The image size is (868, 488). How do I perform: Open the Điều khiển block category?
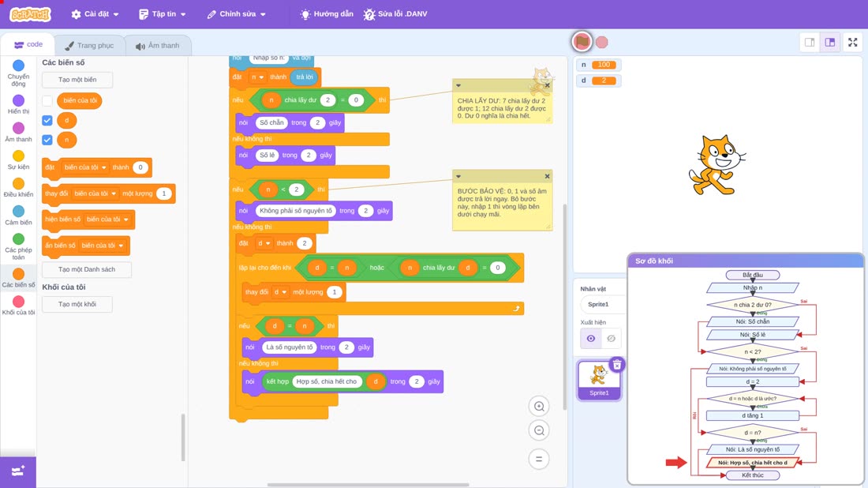coord(18,188)
